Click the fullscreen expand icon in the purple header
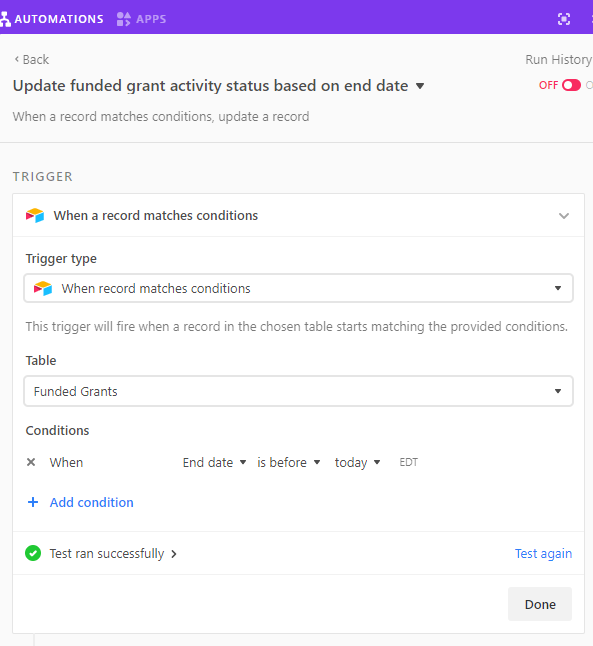The height and width of the screenshot is (646, 593). click(564, 19)
